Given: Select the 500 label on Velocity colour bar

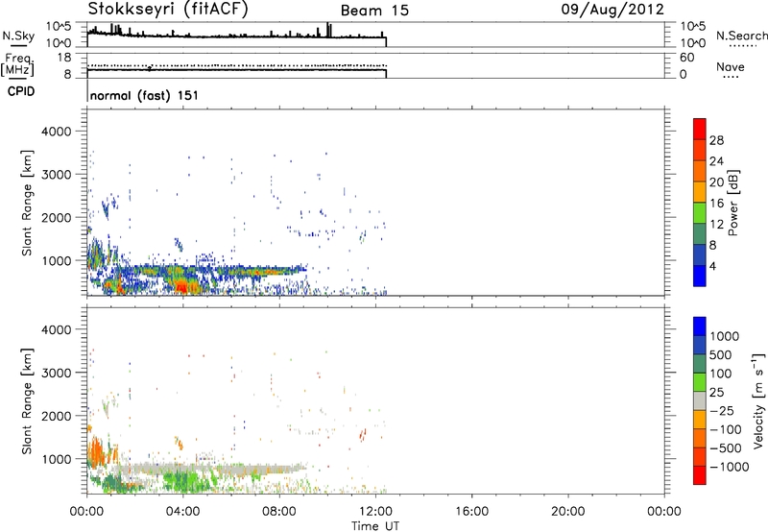Looking at the screenshot, I should (723, 354).
